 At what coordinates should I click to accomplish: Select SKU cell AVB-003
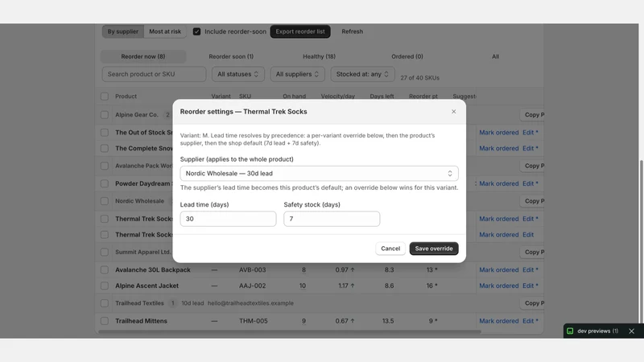click(x=252, y=269)
